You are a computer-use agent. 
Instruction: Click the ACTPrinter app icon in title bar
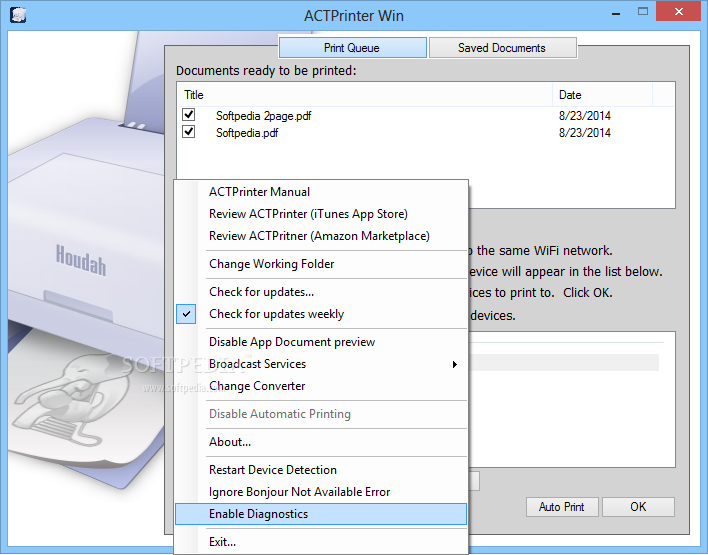point(18,15)
